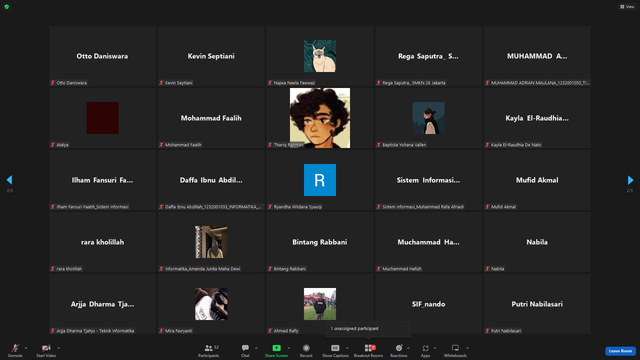
Task: Open the Chat panel
Action: coord(245,350)
